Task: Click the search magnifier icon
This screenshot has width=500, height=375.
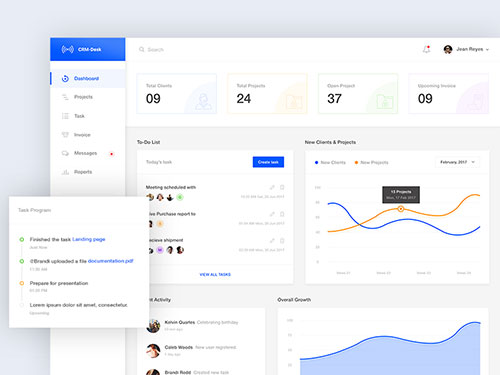Action: point(142,49)
